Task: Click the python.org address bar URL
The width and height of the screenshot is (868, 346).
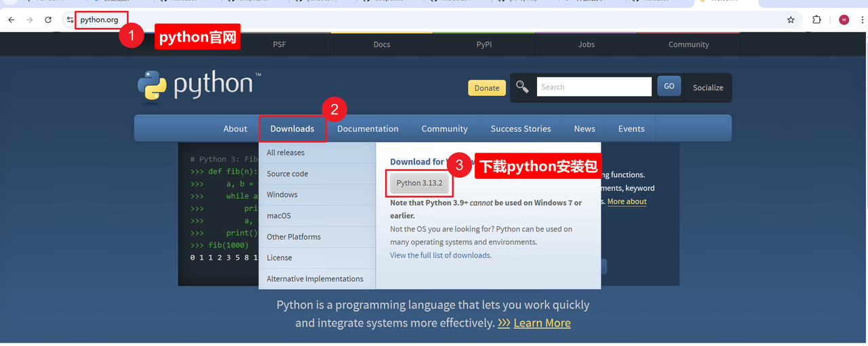Action: (x=99, y=20)
